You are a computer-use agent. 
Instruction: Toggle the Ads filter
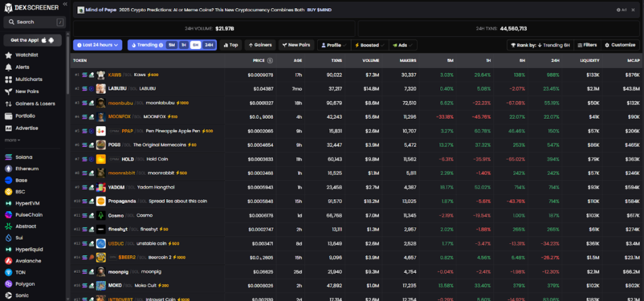coord(402,45)
